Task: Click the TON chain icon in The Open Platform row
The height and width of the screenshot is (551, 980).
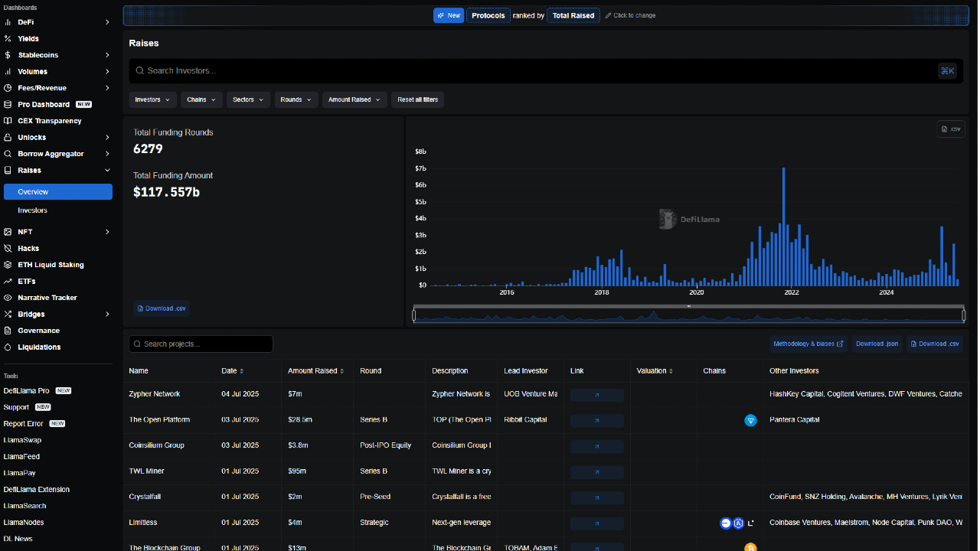Action: [750, 420]
